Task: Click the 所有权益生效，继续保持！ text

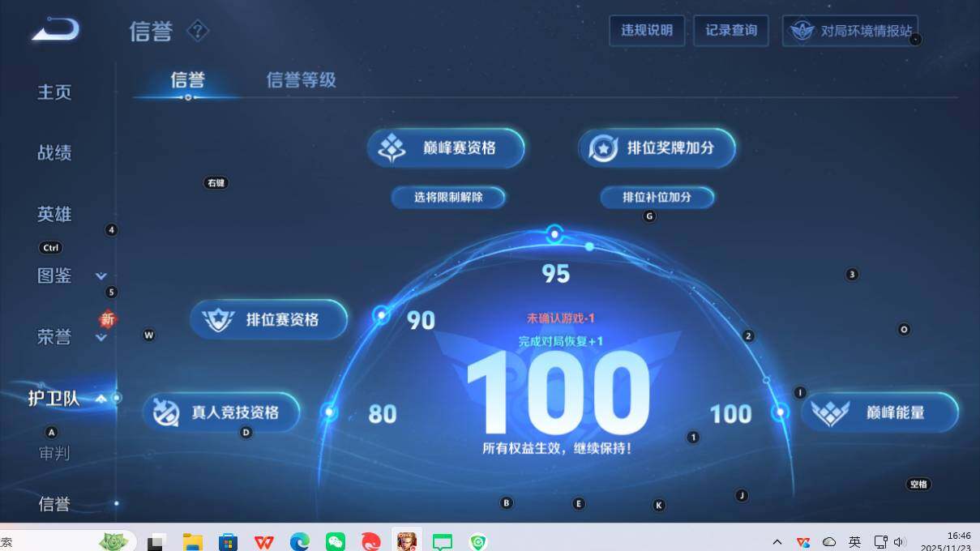Action: coord(557,448)
